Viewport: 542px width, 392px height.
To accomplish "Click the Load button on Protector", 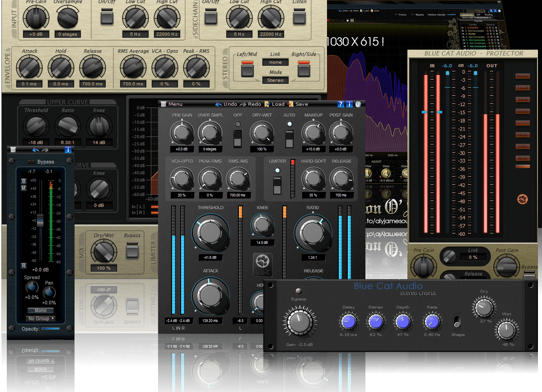I will pos(523,88).
